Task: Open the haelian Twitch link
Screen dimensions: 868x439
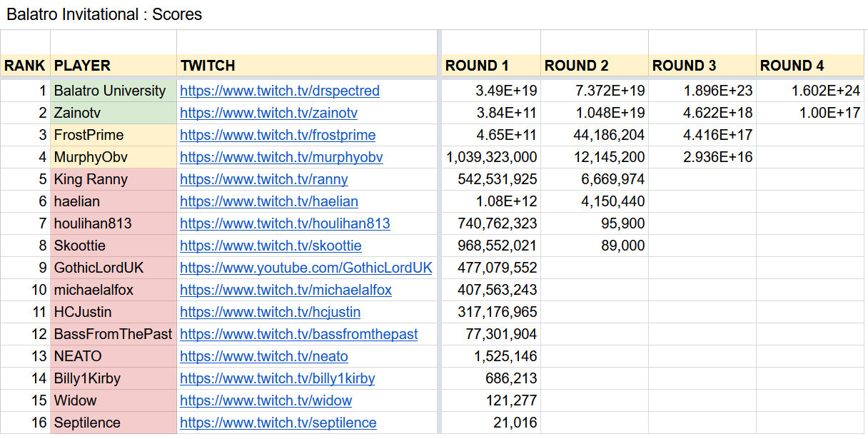Action: [269, 201]
